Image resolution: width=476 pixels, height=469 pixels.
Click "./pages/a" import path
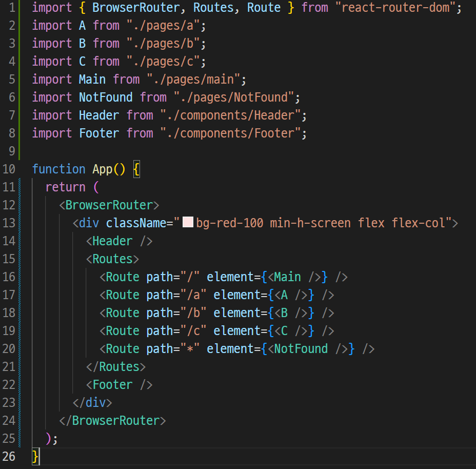[x=163, y=26]
